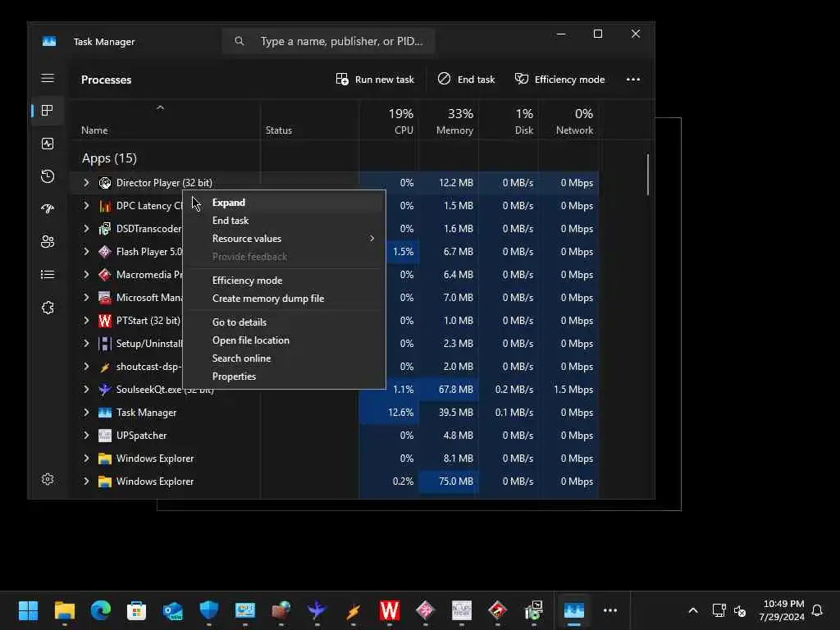840x630 pixels.
Task: Sort by the Disk column header
Action: tap(509, 121)
